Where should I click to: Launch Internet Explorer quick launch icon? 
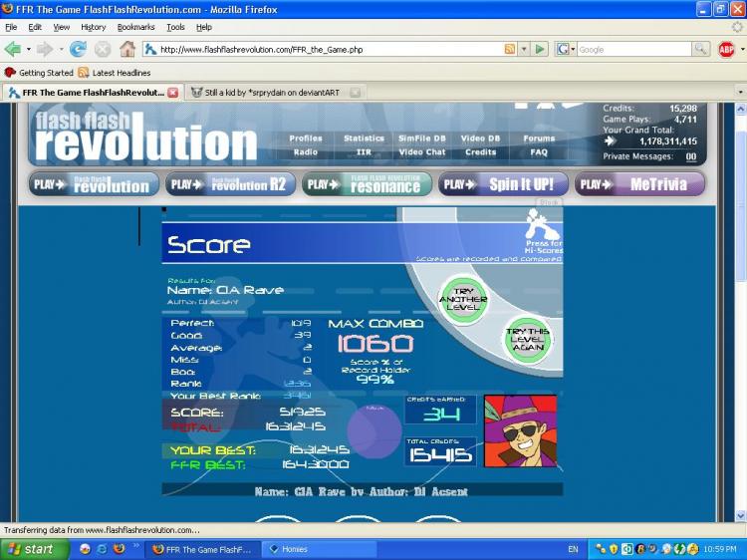[x=102, y=549]
